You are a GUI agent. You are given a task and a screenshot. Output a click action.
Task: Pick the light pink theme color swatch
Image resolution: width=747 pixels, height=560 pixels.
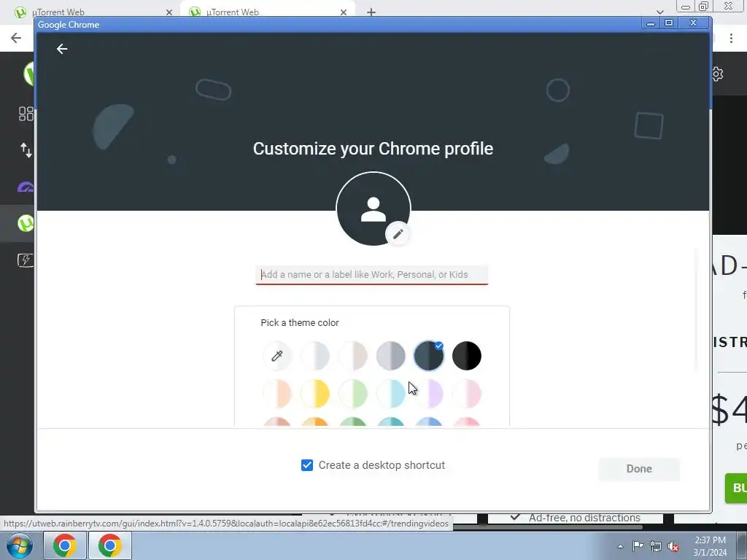tap(467, 394)
